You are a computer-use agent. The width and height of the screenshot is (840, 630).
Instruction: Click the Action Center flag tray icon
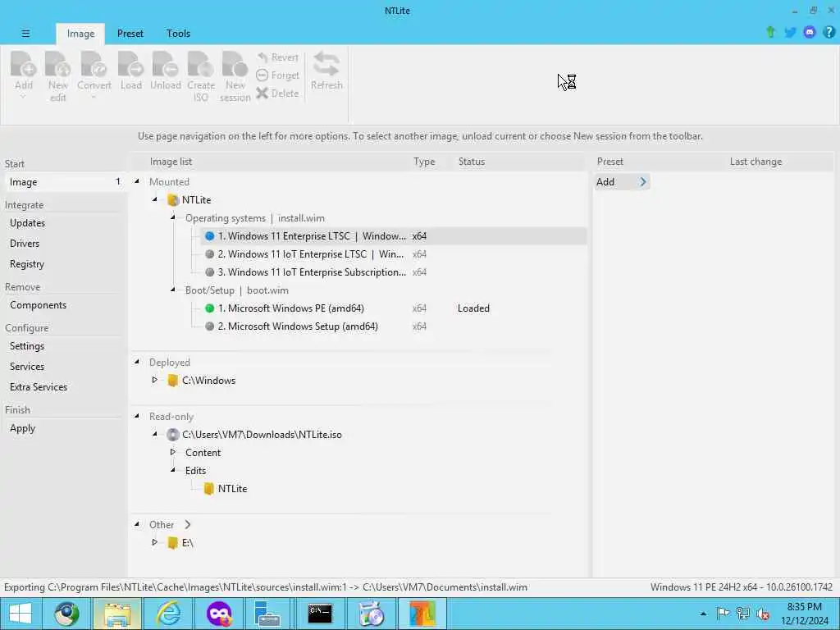tap(723, 614)
